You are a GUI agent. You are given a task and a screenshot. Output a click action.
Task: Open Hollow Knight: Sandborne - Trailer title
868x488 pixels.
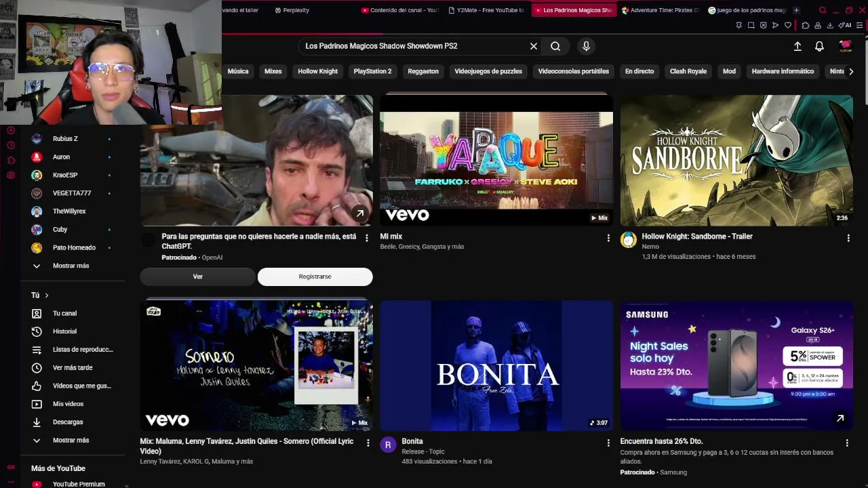pyautogui.click(x=697, y=237)
